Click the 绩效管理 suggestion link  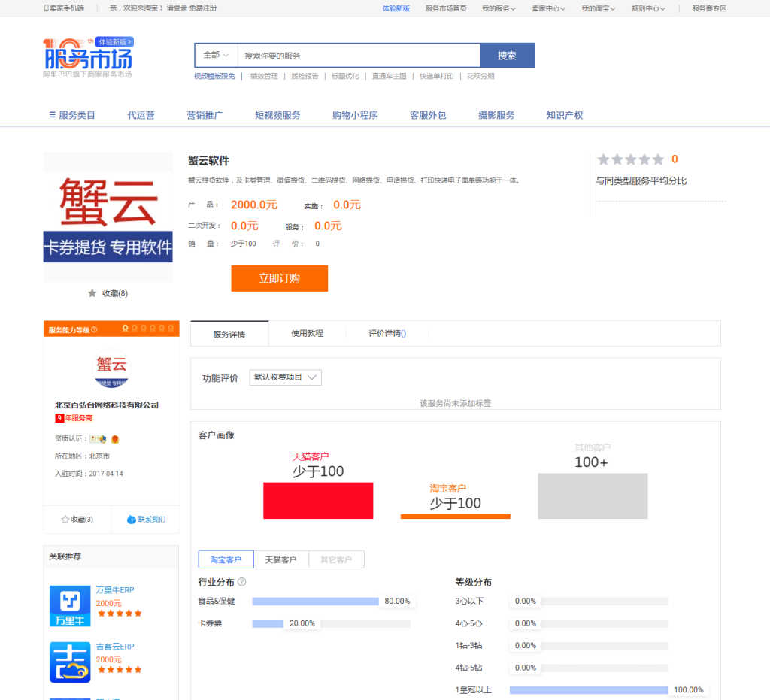[264, 76]
